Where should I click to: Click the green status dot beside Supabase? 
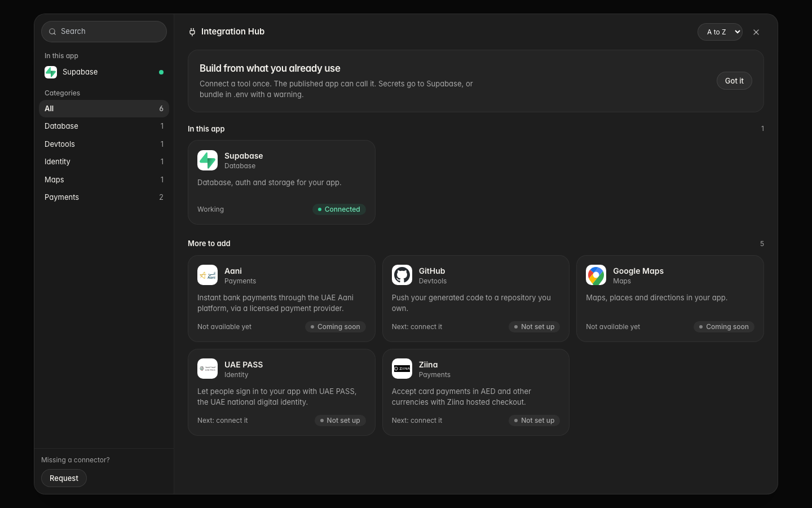coord(161,72)
